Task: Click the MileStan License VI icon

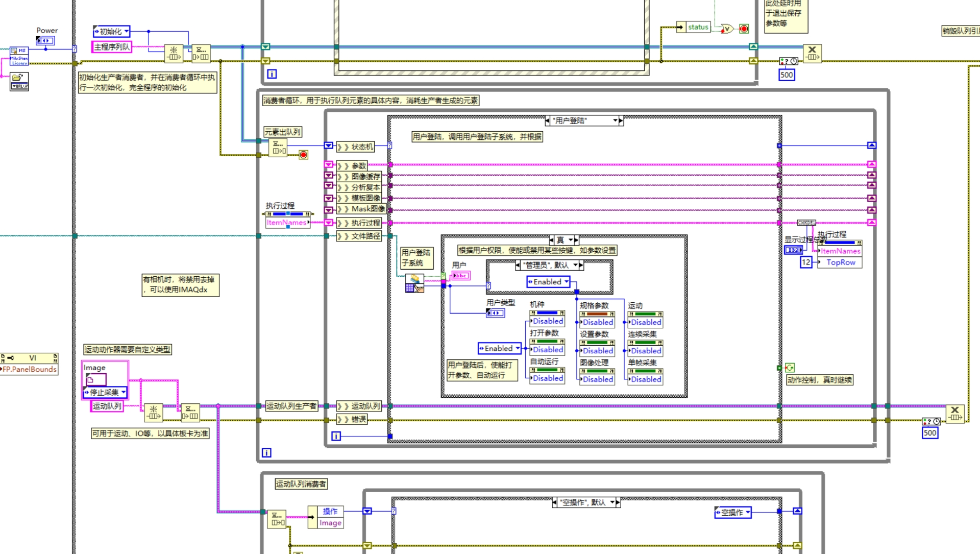Action: pos(19,57)
